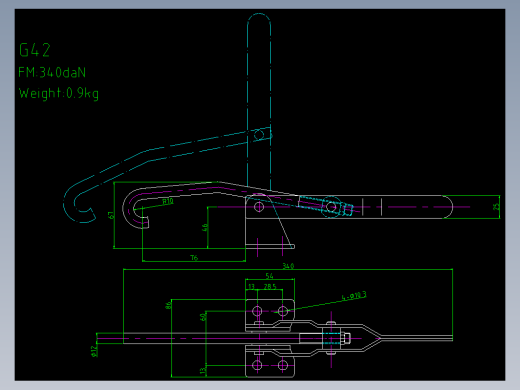The width and height of the screenshot is (520, 390).
Task: Click the 4-ø10.3 hole callout text
Action: point(354,295)
